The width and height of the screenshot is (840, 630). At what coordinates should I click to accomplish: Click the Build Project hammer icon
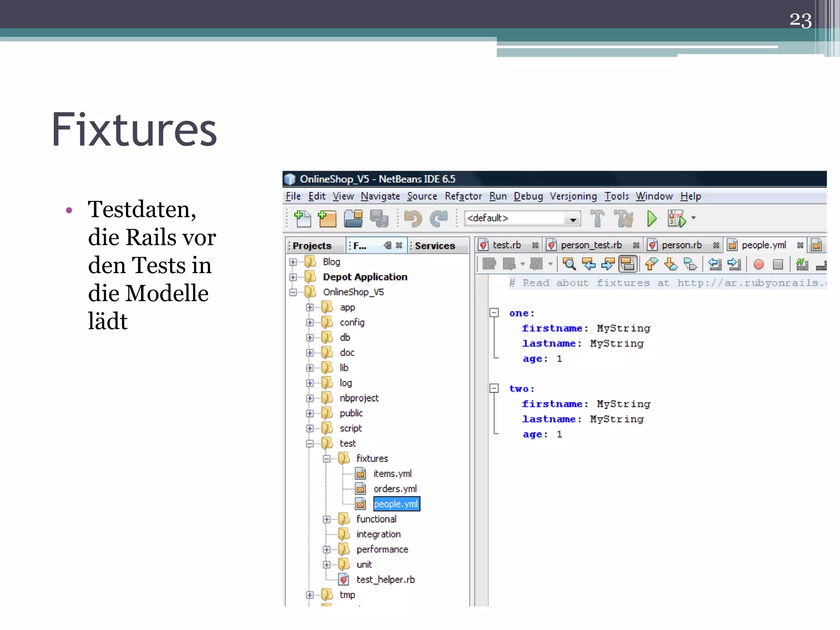coord(597,219)
